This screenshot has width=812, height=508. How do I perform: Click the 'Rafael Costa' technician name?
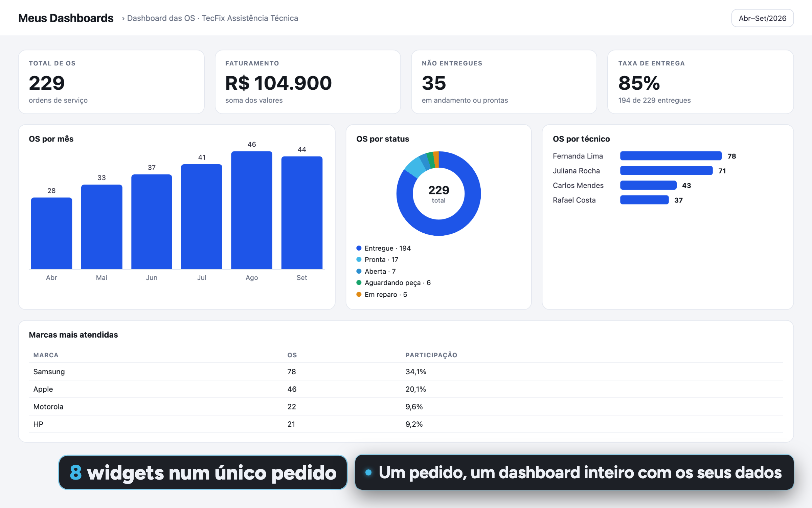coord(574,200)
